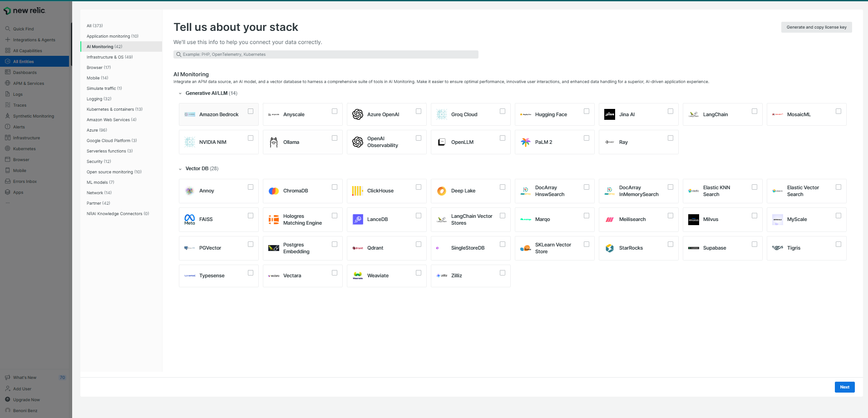
Task: Click the LanceDB logo icon
Action: tap(358, 219)
